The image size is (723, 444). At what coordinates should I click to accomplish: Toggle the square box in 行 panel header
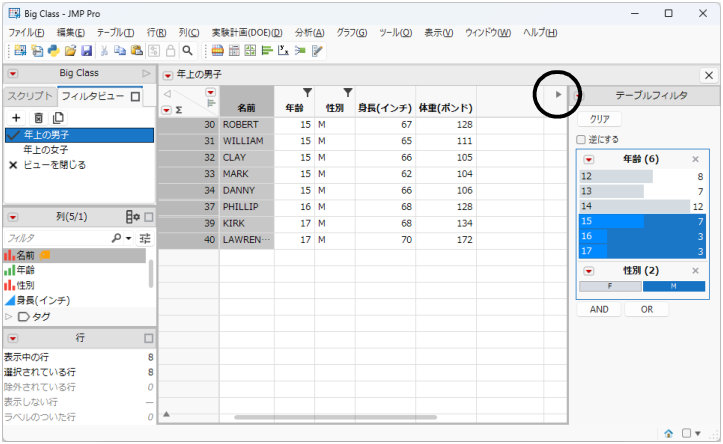[148, 338]
